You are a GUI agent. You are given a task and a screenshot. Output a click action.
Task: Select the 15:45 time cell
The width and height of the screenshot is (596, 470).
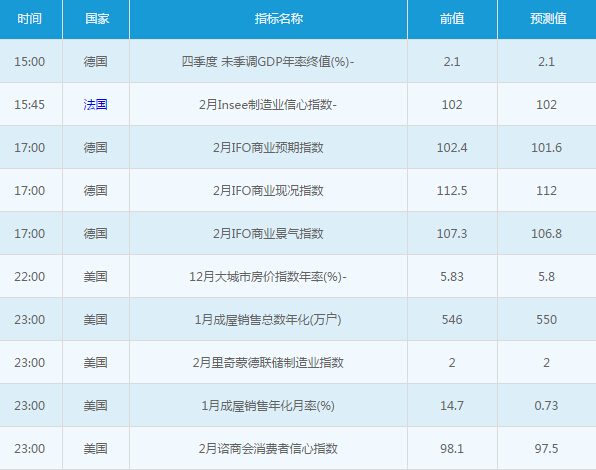(31, 104)
